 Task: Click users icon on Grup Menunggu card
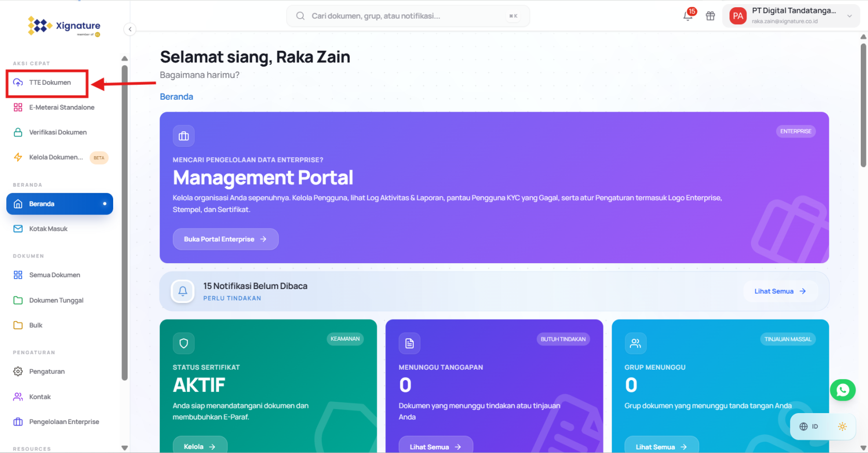(x=636, y=343)
